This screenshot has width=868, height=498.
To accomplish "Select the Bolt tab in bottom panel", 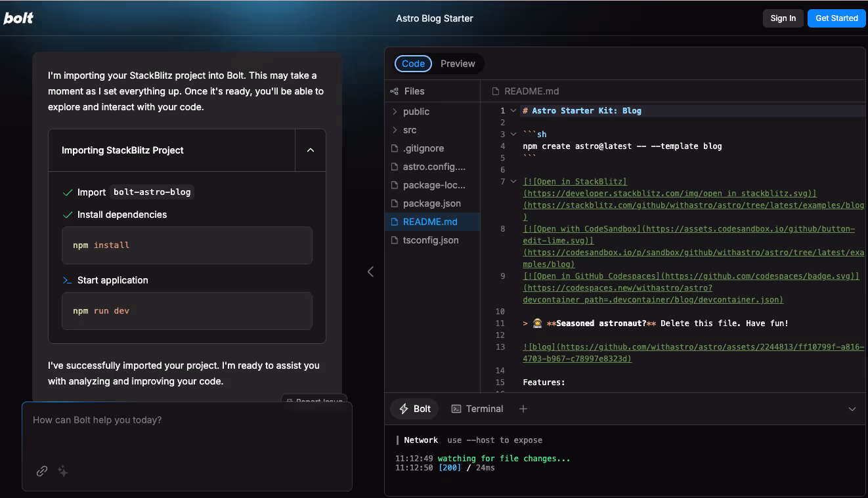I will pos(414,409).
